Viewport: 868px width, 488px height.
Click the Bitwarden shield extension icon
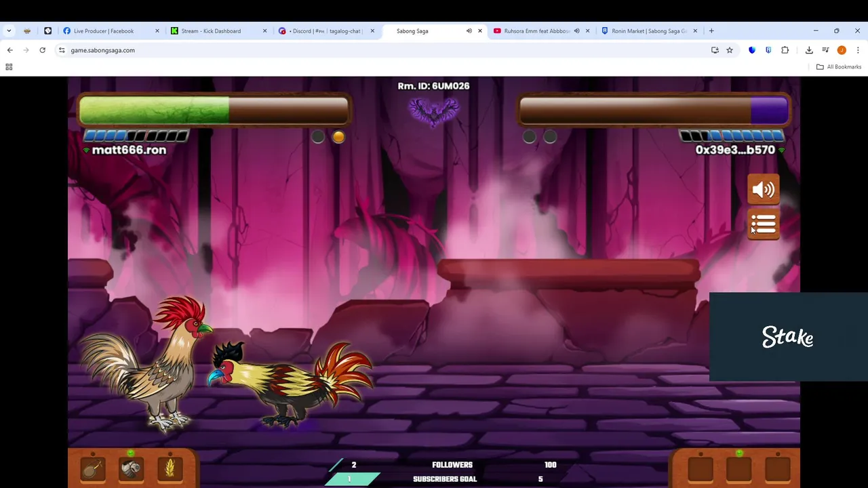pyautogui.click(x=752, y=50)
